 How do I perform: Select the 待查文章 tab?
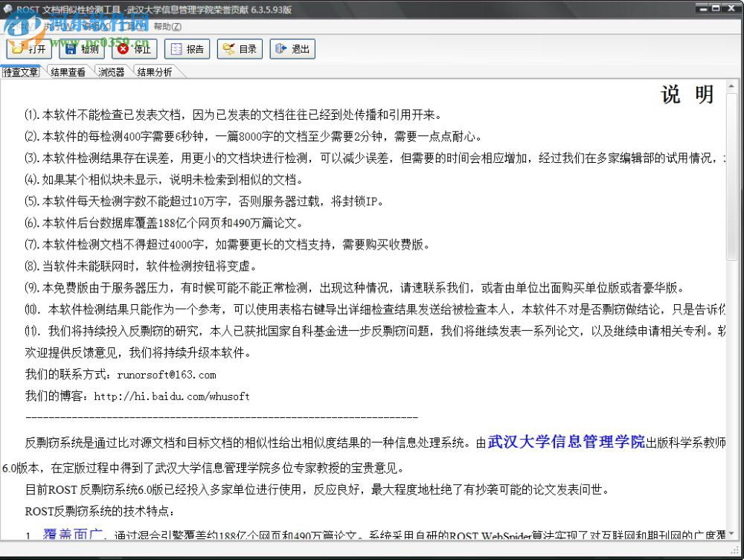point(22,72)
